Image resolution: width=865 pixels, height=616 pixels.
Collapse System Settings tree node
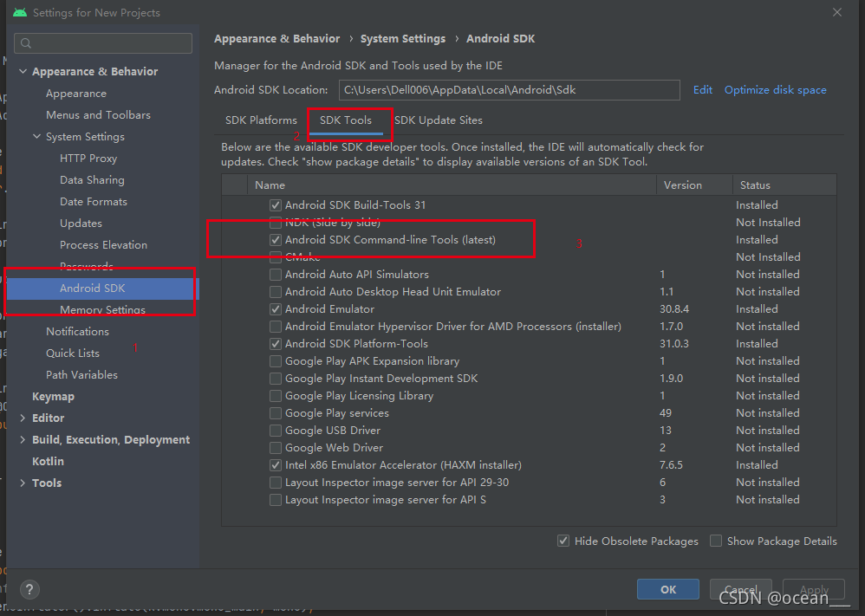pyautogui.click(x=36, y=136)
